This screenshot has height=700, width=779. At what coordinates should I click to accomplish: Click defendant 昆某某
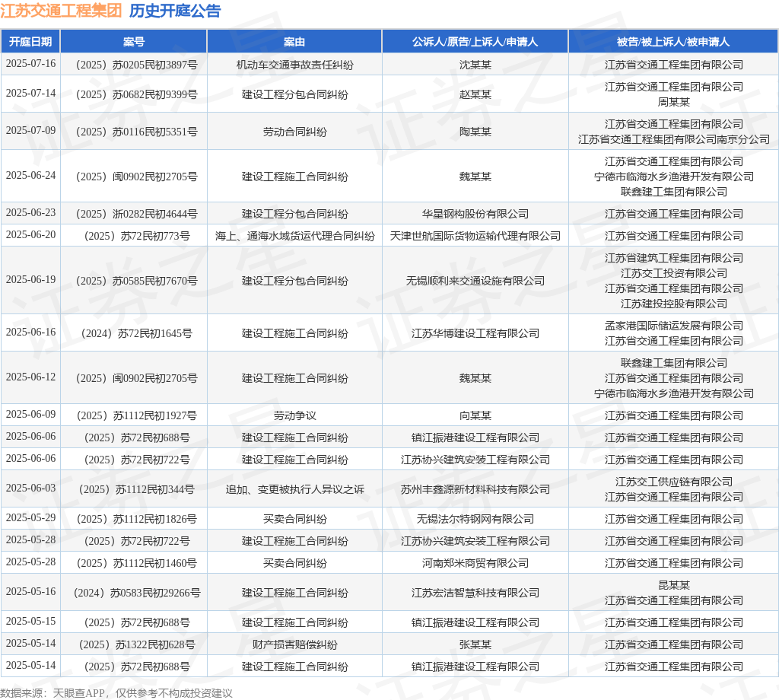(x=674, y=585)
